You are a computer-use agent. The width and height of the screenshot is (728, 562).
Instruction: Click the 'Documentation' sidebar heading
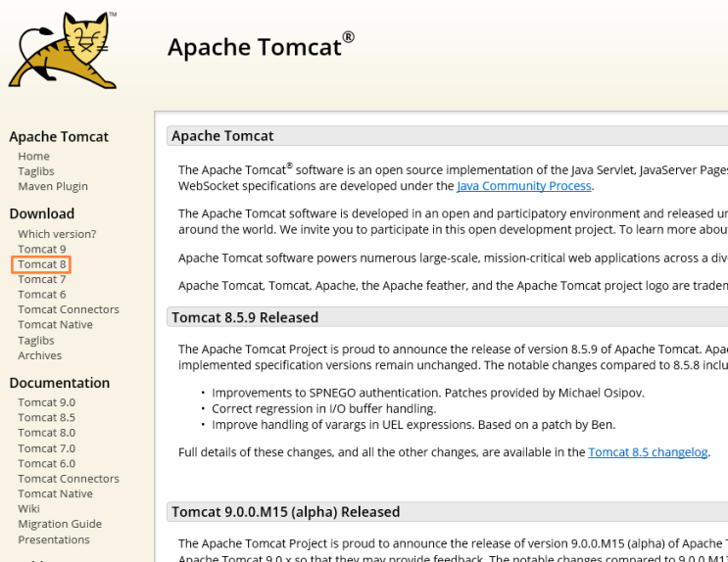[60, 383]
